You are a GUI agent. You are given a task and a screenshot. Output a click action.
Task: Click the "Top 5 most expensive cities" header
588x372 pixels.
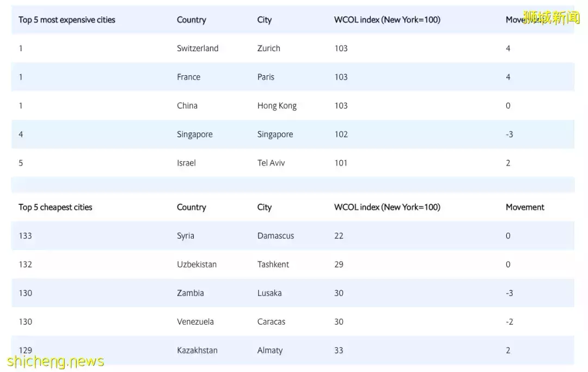(x=67, y=20)
